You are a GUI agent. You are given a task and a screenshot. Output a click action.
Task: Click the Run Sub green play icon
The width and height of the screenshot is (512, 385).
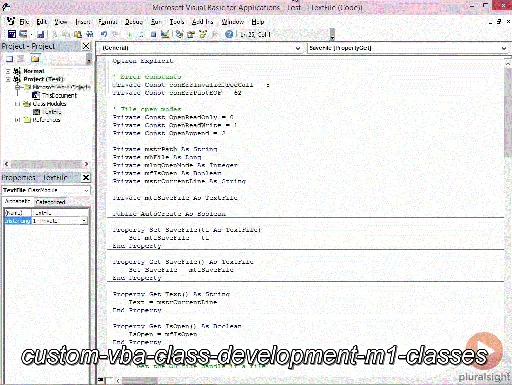click(x=130, y=34)
